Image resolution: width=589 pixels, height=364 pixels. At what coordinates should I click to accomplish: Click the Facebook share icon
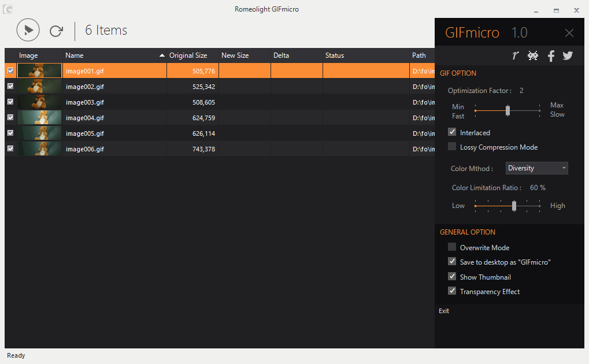(550, 55)
